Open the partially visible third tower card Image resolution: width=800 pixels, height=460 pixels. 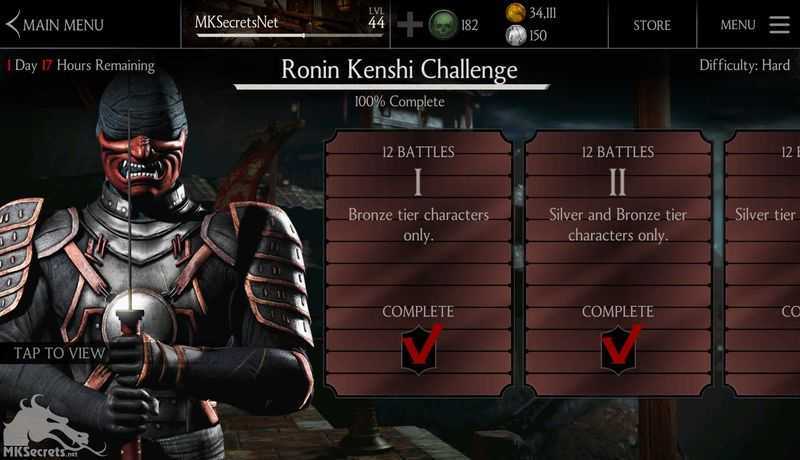coord(762,263)
